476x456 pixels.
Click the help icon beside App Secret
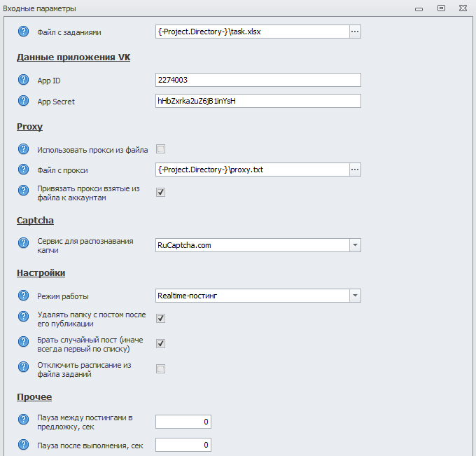(x=23, y=101)
